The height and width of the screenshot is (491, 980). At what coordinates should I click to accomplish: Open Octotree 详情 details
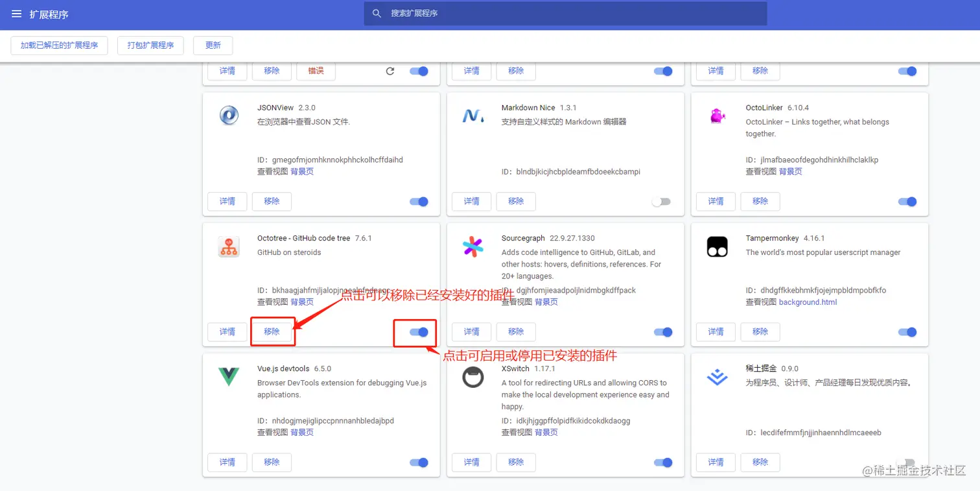coord(227,332)
